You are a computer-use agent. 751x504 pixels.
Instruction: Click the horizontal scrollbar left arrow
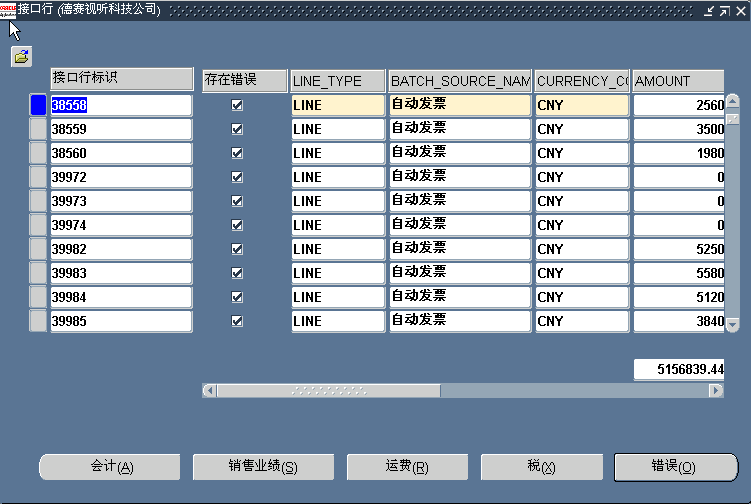click(x=209, y=391)
